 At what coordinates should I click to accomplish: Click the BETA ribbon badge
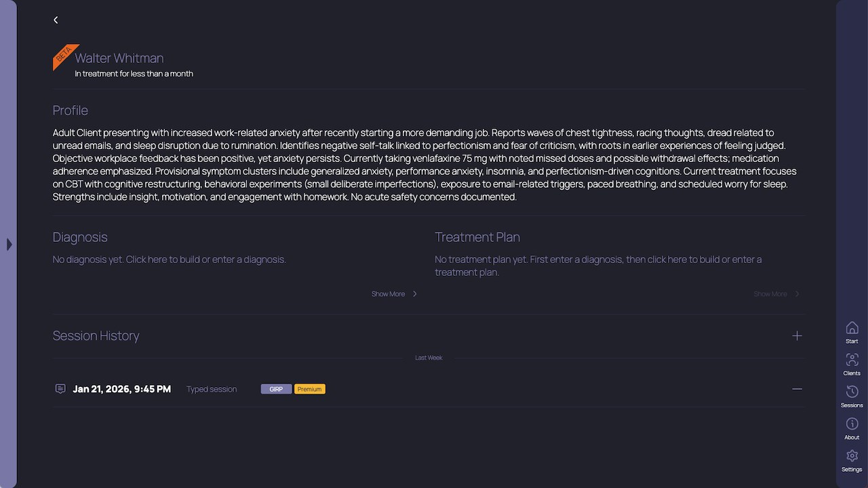coord(64,56)
